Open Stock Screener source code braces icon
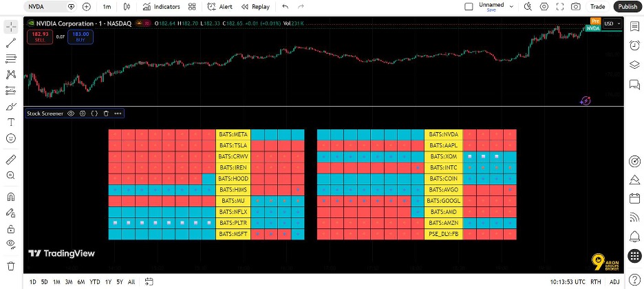The image size is (644, 289). [x=94, y=114]
